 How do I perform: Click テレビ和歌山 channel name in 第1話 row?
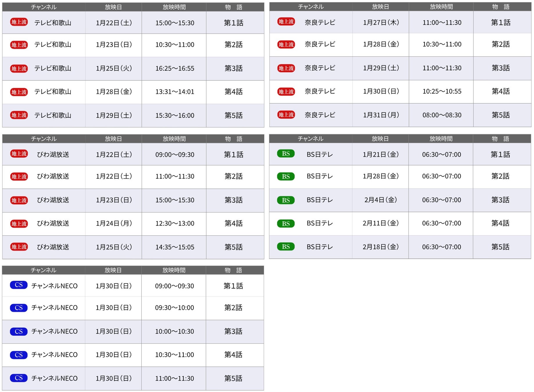53,23
